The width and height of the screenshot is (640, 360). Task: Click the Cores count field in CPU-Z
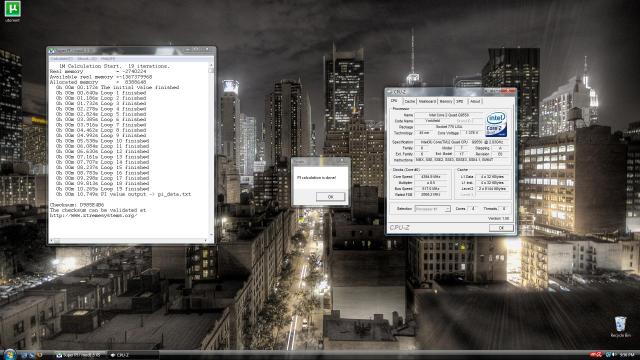click(x=473, y=209)
